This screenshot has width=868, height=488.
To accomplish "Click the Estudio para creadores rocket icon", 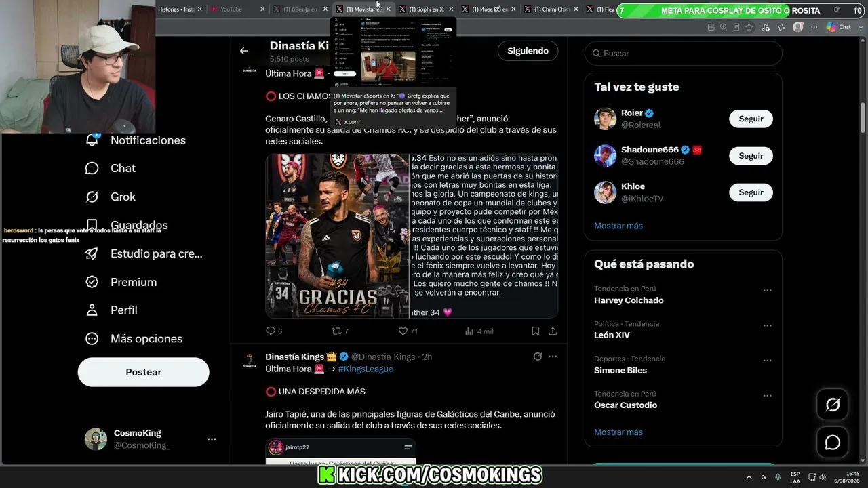I will [x=92, y=253].
